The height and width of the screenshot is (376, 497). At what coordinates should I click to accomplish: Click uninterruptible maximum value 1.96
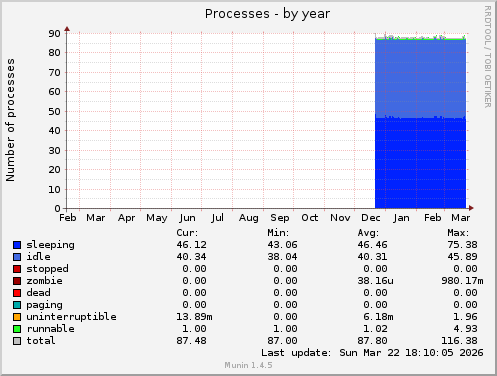466,317
